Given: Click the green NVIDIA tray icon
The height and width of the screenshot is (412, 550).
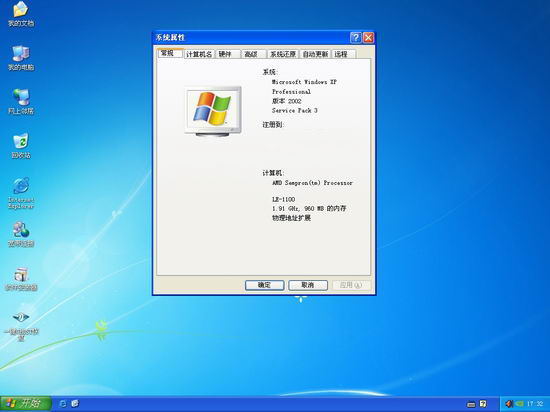Looking at the screenshot, I should [x=520, y=404].
